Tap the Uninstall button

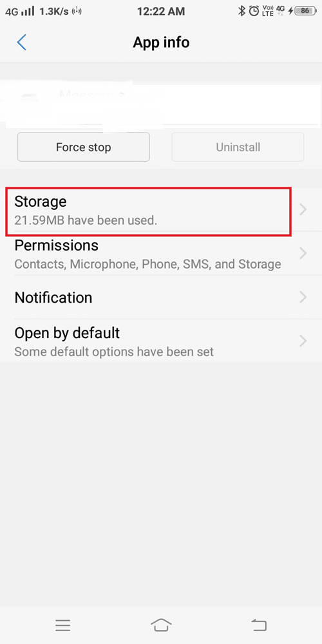tap(238, 147)
